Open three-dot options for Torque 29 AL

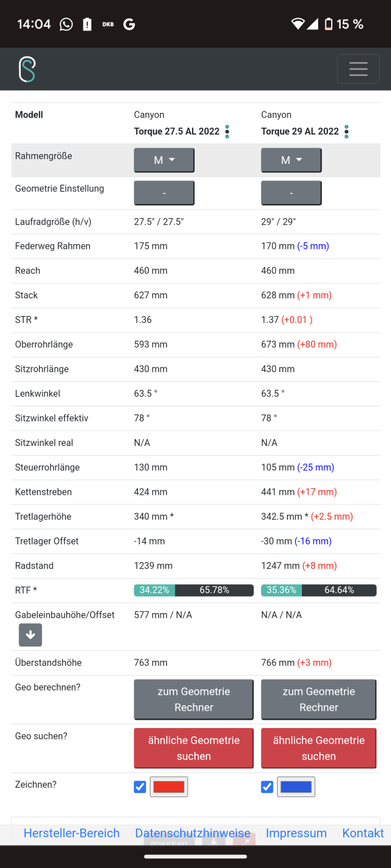coord(346,132)
